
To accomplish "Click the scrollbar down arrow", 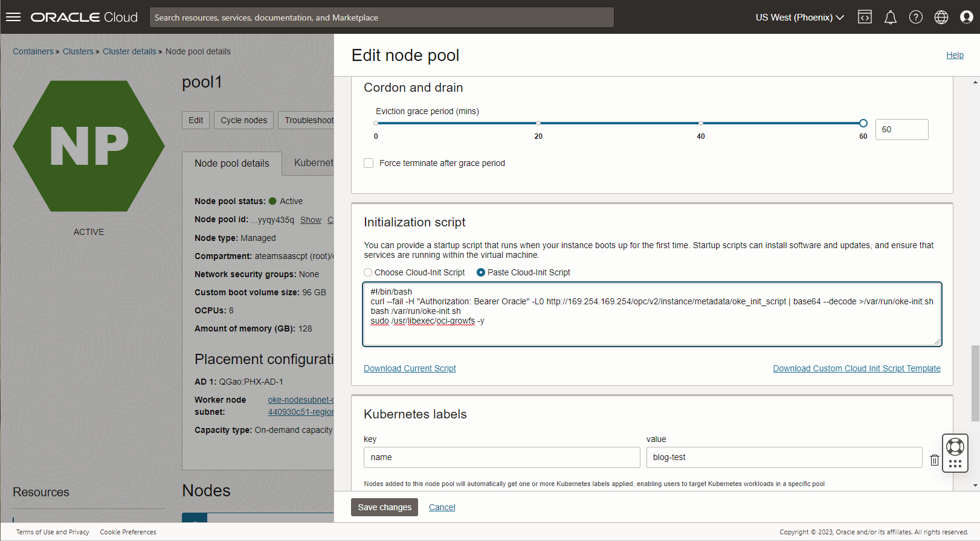I will (x=975, y=485).
